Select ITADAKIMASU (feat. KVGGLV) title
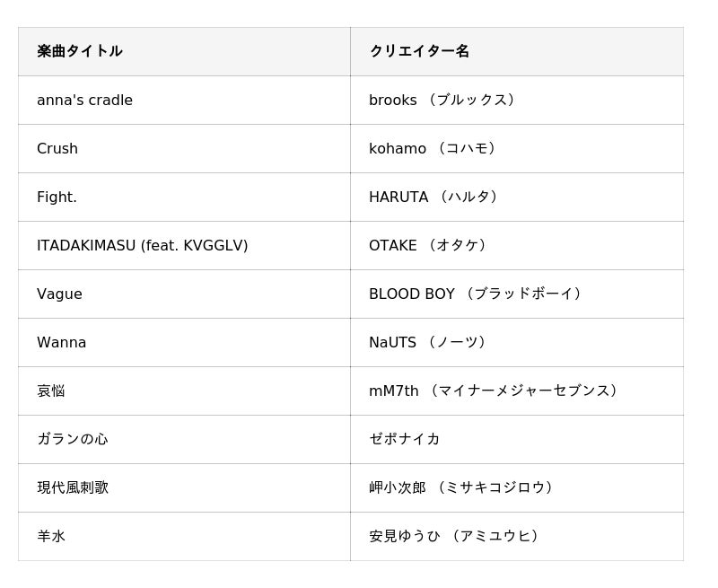Image resolution: width=718 pixels, height=588 pixels. coord(142,245)
